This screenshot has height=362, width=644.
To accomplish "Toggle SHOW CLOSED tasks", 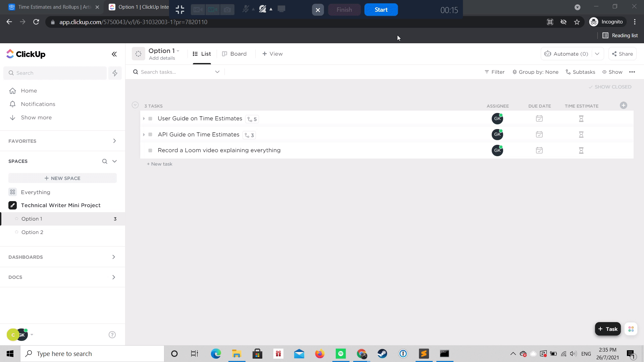I will coord(610,87).
